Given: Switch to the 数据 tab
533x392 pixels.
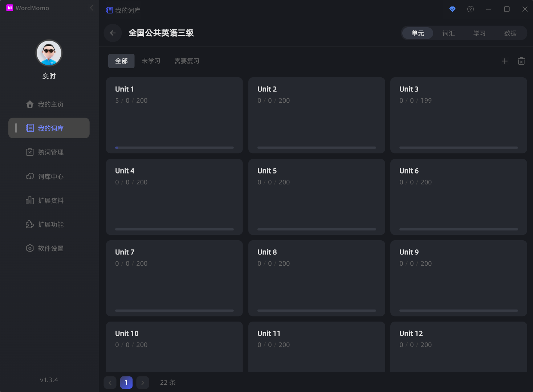Looking at the screenshot, I should pyautogui.click(x=510, y=33).
